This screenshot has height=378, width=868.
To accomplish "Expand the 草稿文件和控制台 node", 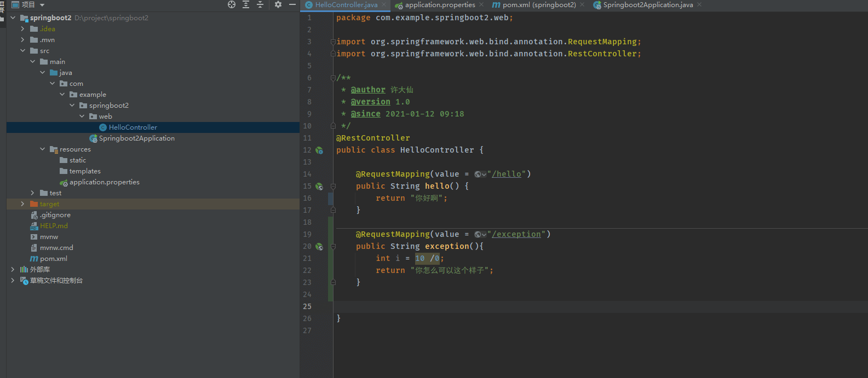I will coord(13,280).
